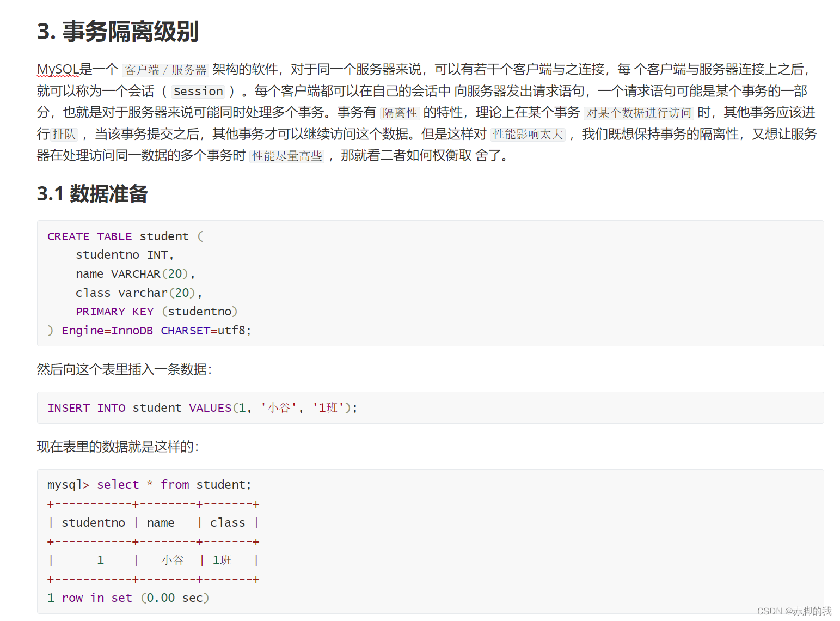Click the text '然后向这个表里插入一条数据:'
Viewport: 840px width, 621px height.
pyautogui.click(x=124, y=369)
